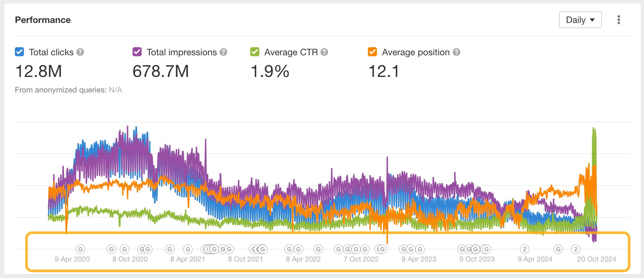Open the three-dot more options menu
The image size is (644, 278).
618,20
